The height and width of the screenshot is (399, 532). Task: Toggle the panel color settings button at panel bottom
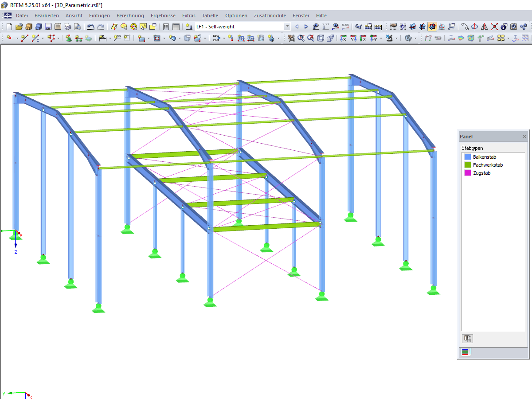467,339
